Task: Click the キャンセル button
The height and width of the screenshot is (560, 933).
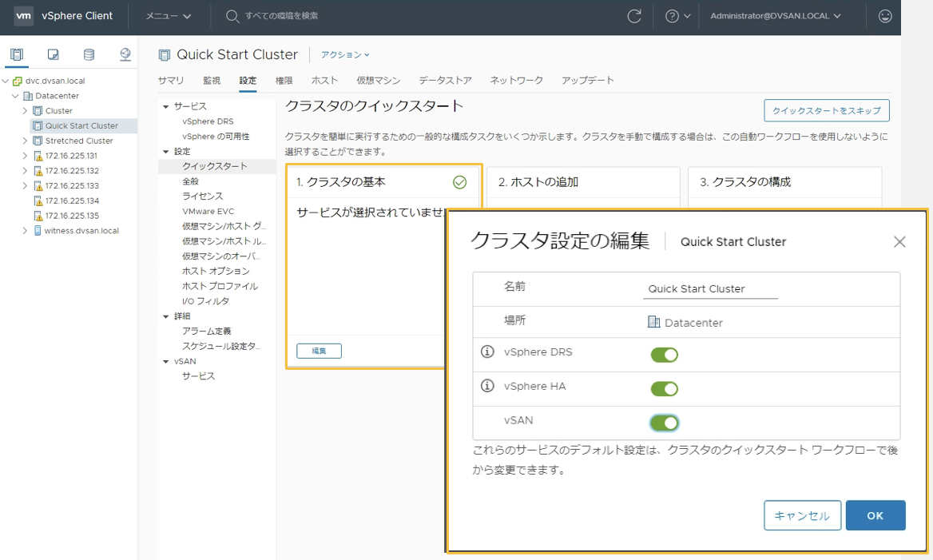Action: click(x=802, y=515)
